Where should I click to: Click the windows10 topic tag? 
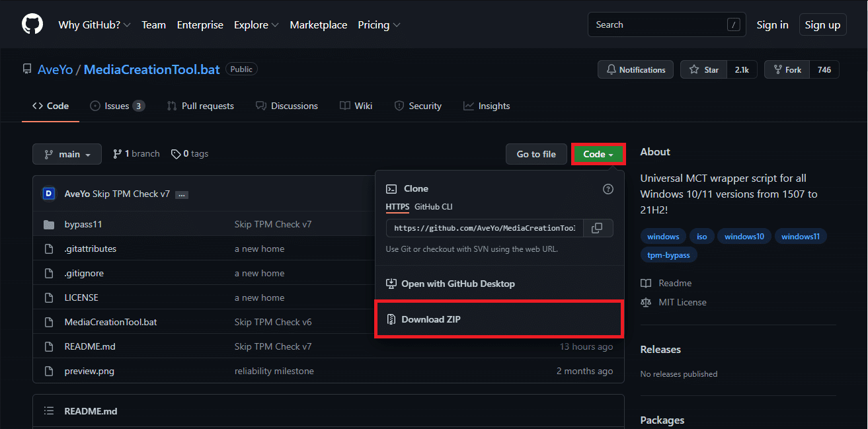744,236
